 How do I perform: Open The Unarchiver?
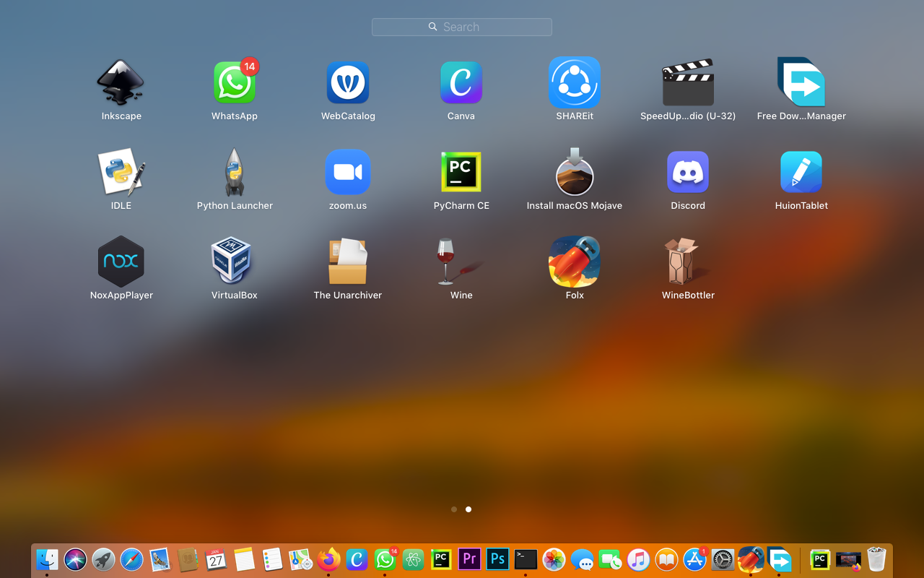[348, 261]
